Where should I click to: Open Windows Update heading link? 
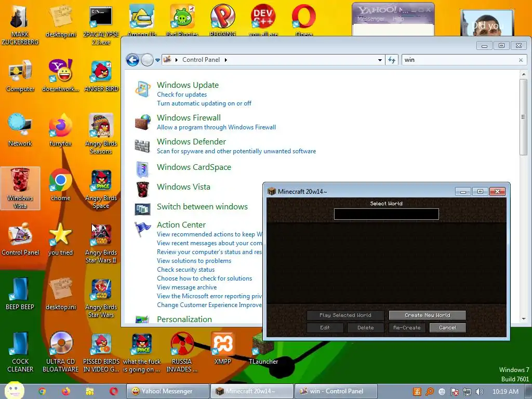tap(188, 85)
